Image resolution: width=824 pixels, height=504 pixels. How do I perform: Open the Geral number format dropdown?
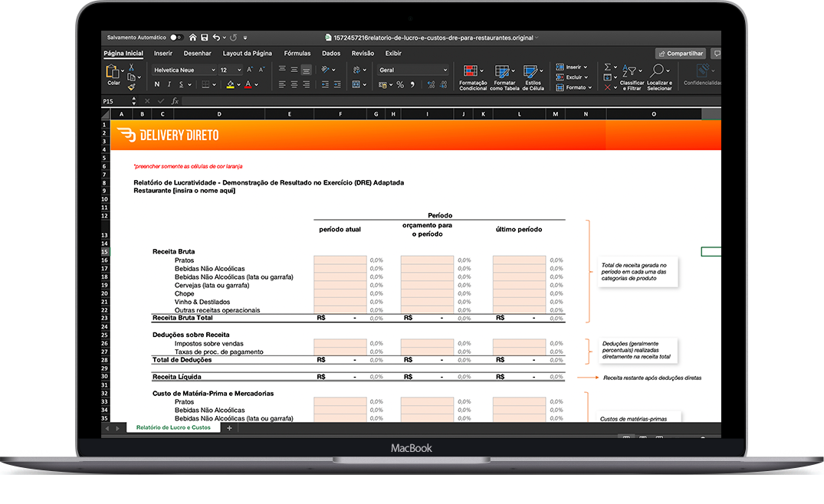pos(413,70)
